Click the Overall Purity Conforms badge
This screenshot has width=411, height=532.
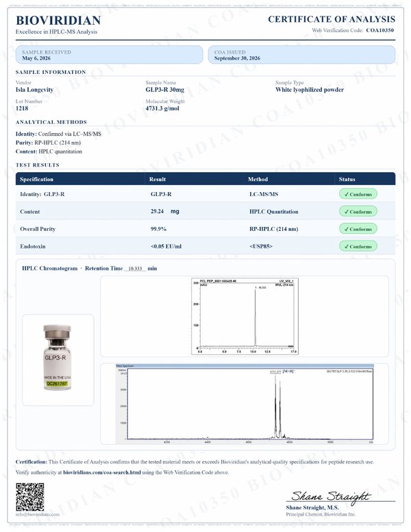(358, 229)
